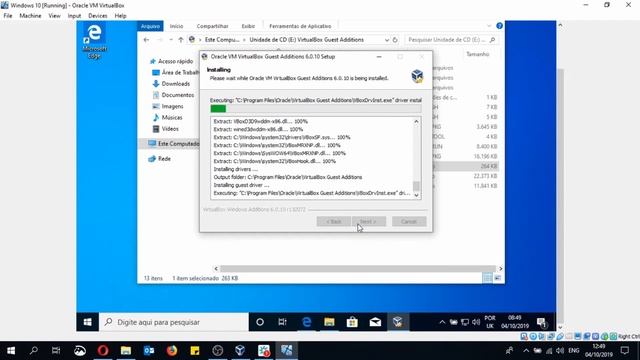
Task: Open host taskbar search
Action: [34, 351]
